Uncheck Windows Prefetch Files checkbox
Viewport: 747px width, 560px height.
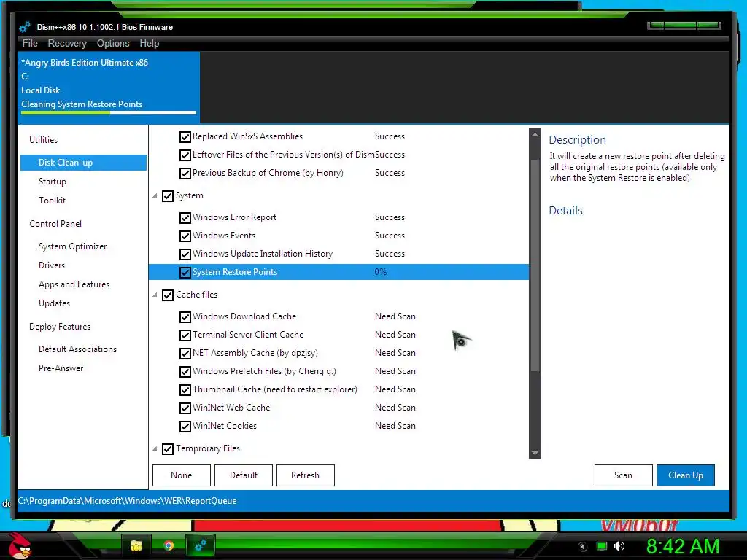pos(185,371)
